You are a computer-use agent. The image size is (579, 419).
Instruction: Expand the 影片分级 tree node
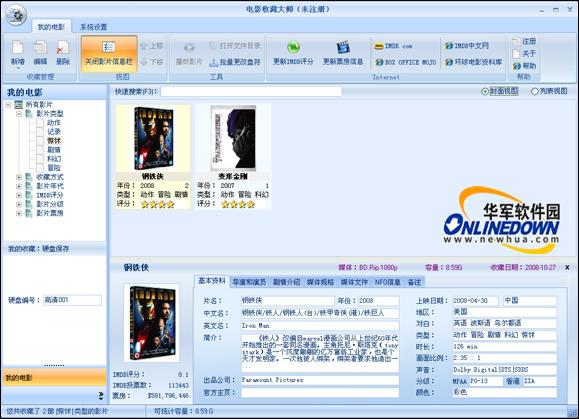point(19,204)
